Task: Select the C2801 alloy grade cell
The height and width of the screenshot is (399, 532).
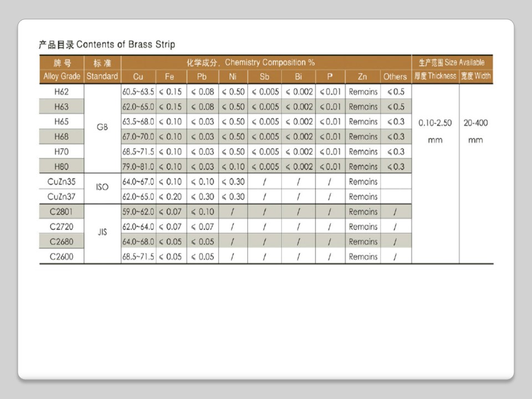Action: click(x=62, y=211)
